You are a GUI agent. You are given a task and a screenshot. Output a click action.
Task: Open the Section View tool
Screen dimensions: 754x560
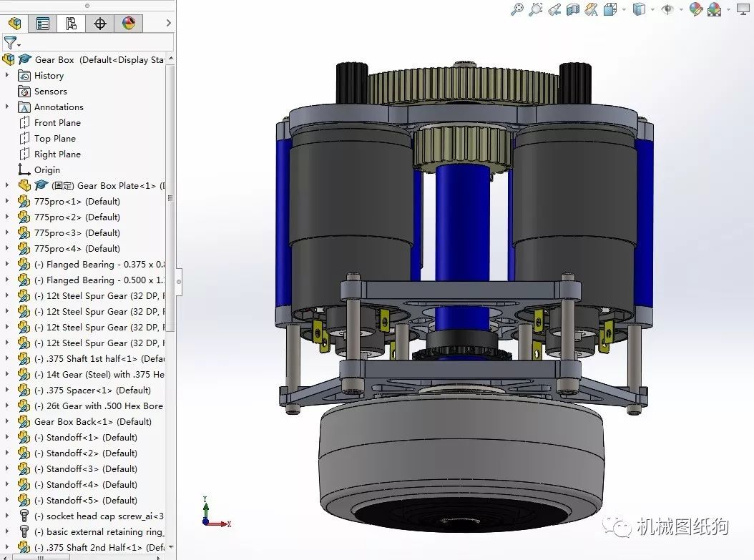click(573, 9)
